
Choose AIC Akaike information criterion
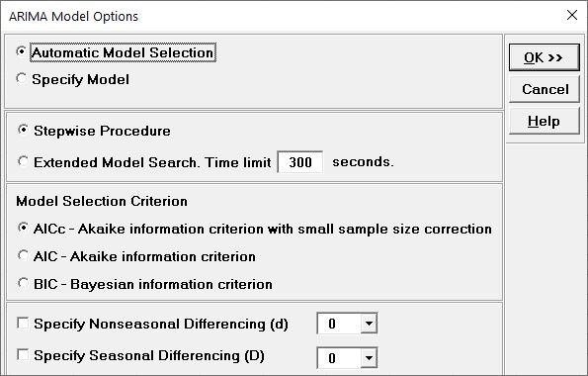pos(24,256)
